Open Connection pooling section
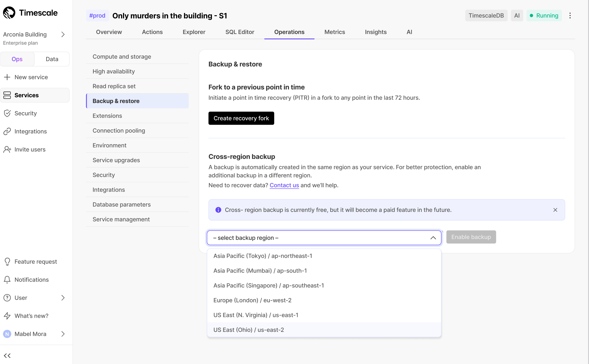The height and width of the screenshot is (364, 589). pos(137,130)
